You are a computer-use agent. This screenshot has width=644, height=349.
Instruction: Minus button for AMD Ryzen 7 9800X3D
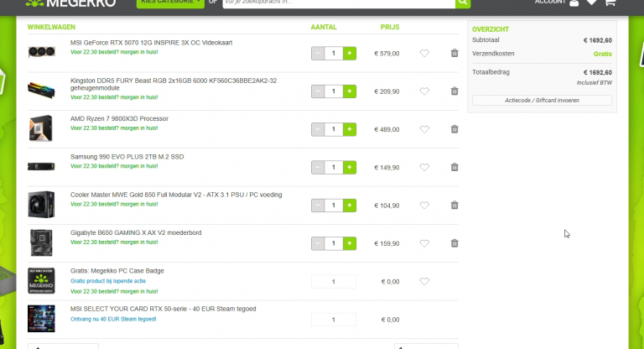[x=318, y=129]
